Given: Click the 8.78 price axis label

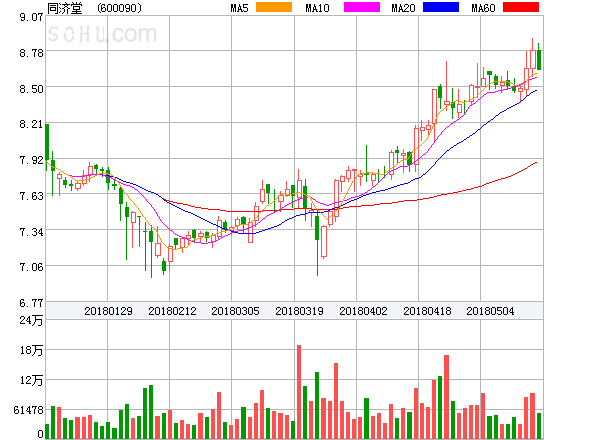Looking at the screenshot, I should (31, 53).
